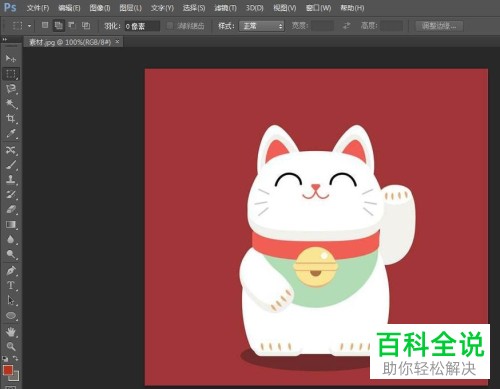This screenshot has width=500, height=389.
Task: Open the Image menu
Action: pyautogui.click(x=100, y=8)
